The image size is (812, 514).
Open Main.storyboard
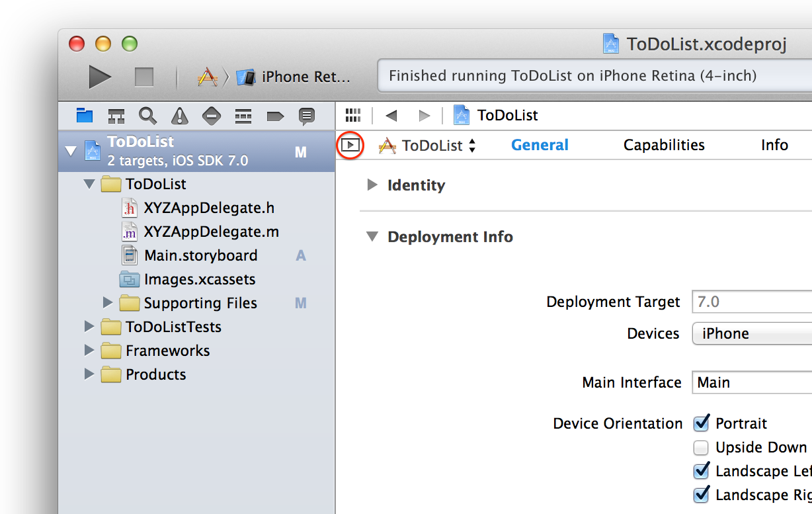[190, 255]
